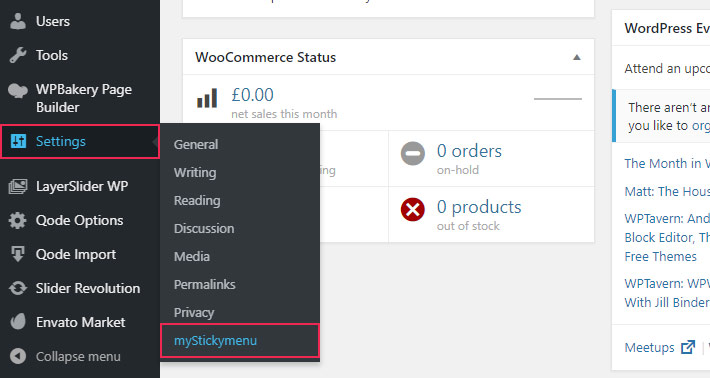This screenshot has width=710, height=378.
Task: Click the Users person icon
Action: pos(18,21)
